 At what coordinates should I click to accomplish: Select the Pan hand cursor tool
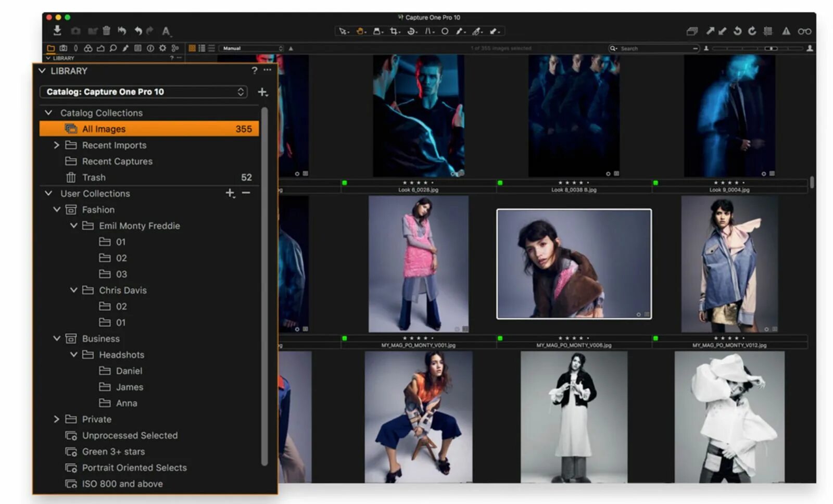pos(360,31)
